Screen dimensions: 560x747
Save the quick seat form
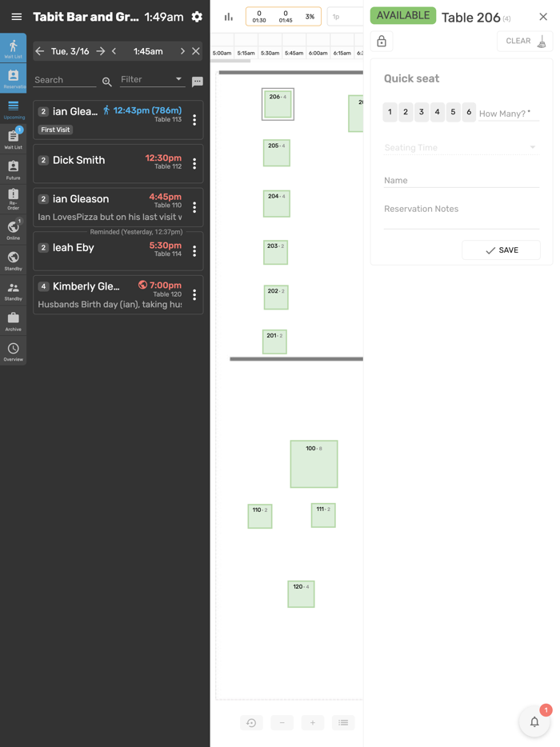502,250
